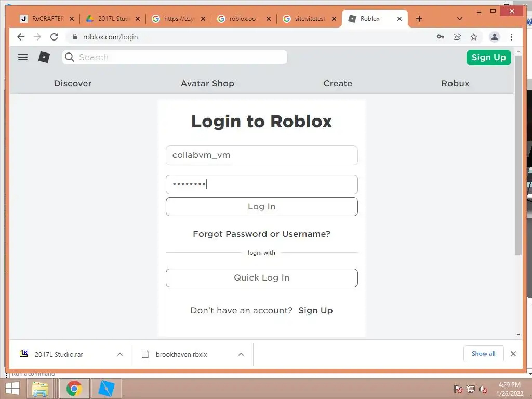Close the roblox.oo Google tab
This screenshot has width=532, height=399.
269,19
